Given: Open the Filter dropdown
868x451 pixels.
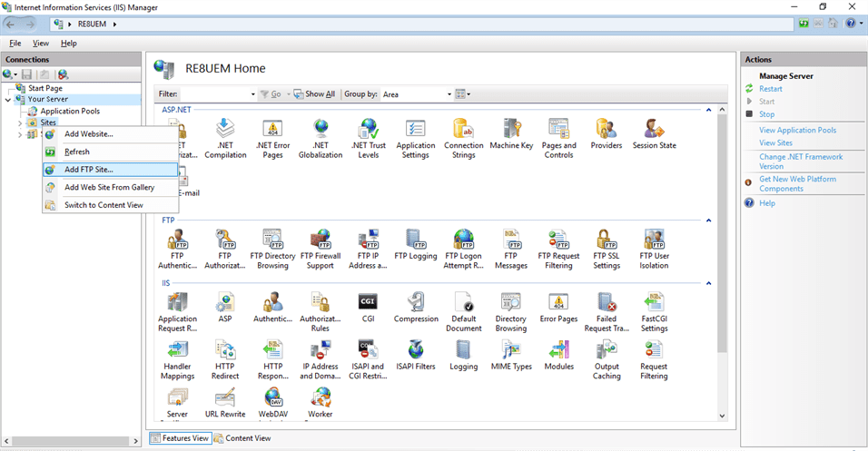Looking at the screenshot, I should (253, 94).
